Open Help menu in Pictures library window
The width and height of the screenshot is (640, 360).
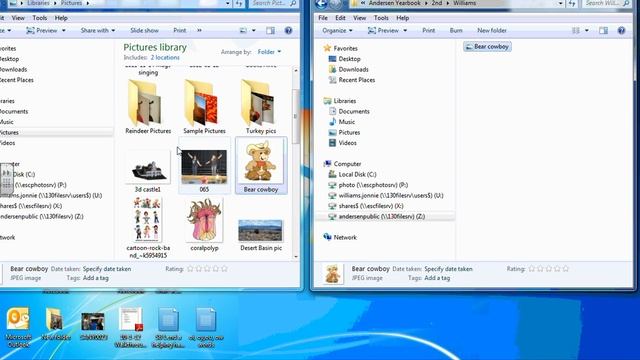pyautogui.click(x=61, y=18)
